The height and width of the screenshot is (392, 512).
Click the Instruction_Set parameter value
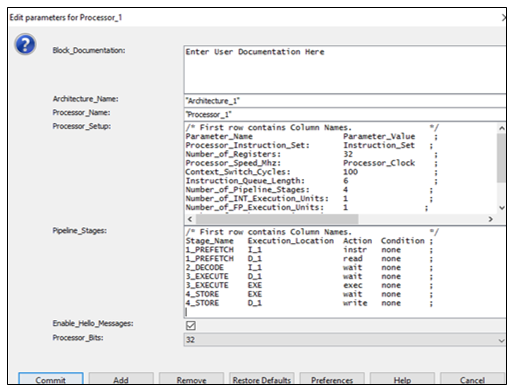(x=379, y=145)
